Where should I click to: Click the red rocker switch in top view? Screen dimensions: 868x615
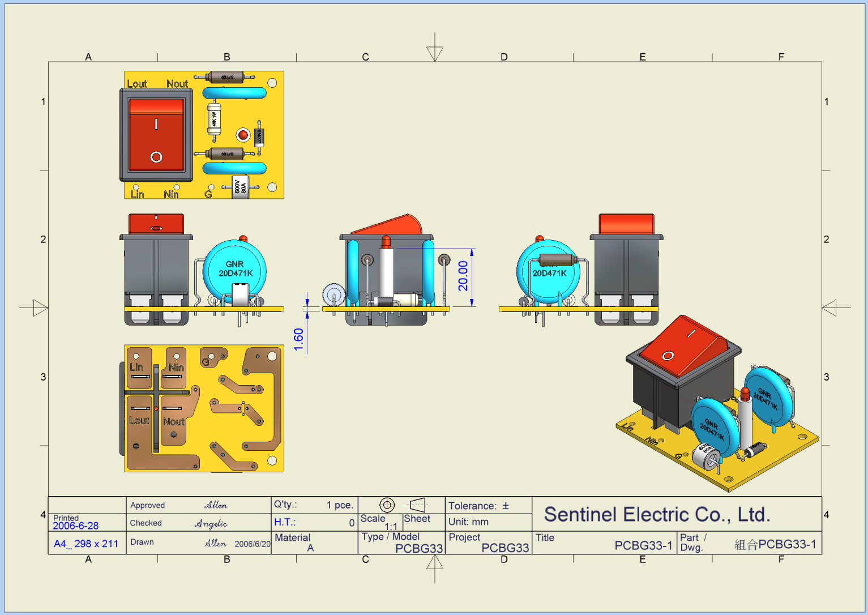156,135
